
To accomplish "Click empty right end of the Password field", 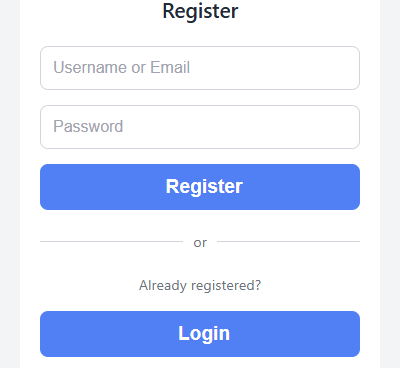I will [317, 127].
